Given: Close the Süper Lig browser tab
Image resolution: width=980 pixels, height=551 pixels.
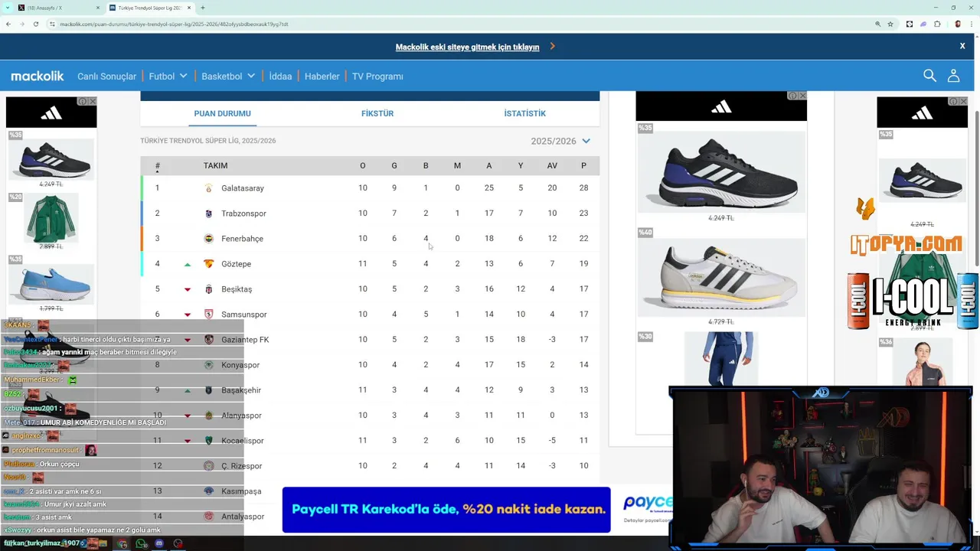Looking at the screenshot, I should [x=189, y=8].
